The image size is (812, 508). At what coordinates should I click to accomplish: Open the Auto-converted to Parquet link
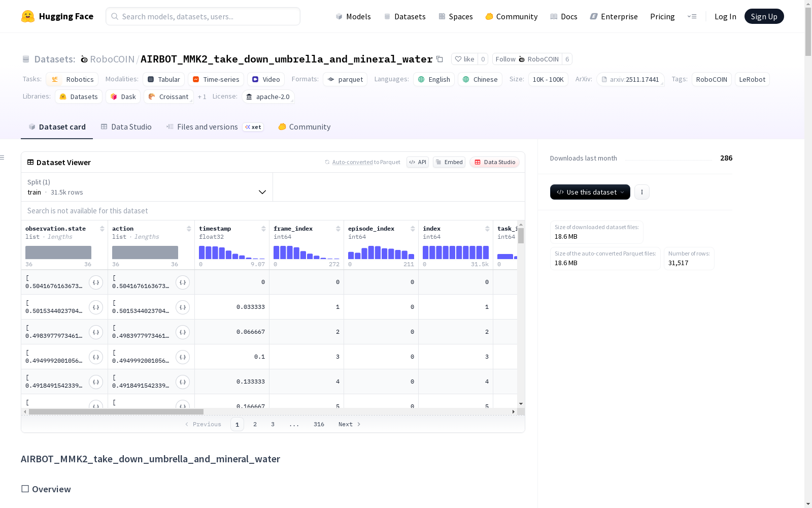(362, 162)
